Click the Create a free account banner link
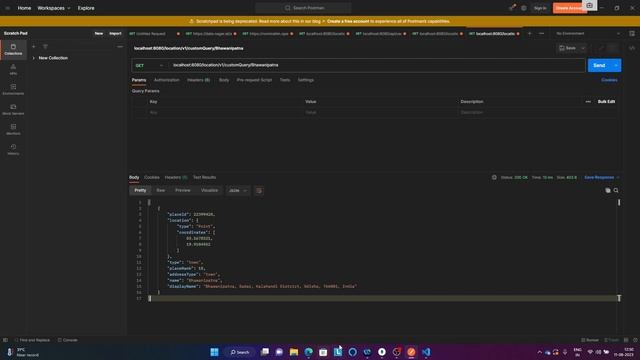Screen dimensions: 640x360 [348, 21]
